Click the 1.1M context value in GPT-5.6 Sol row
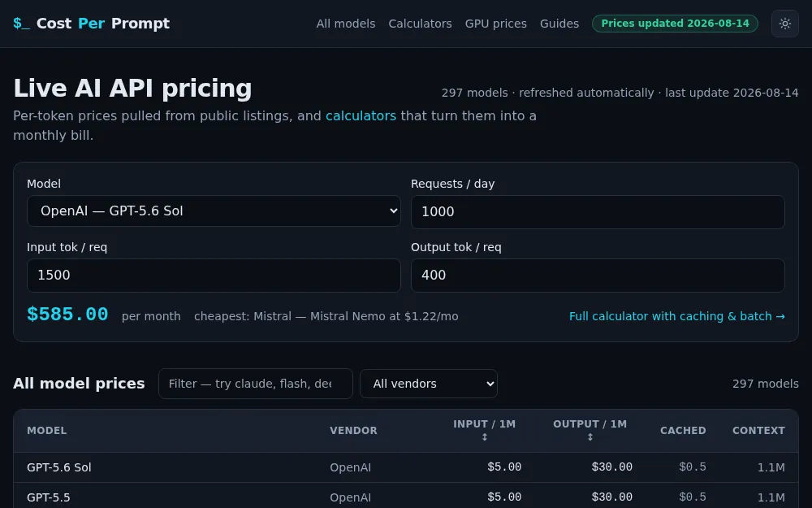812x508 pixels. 771,467
